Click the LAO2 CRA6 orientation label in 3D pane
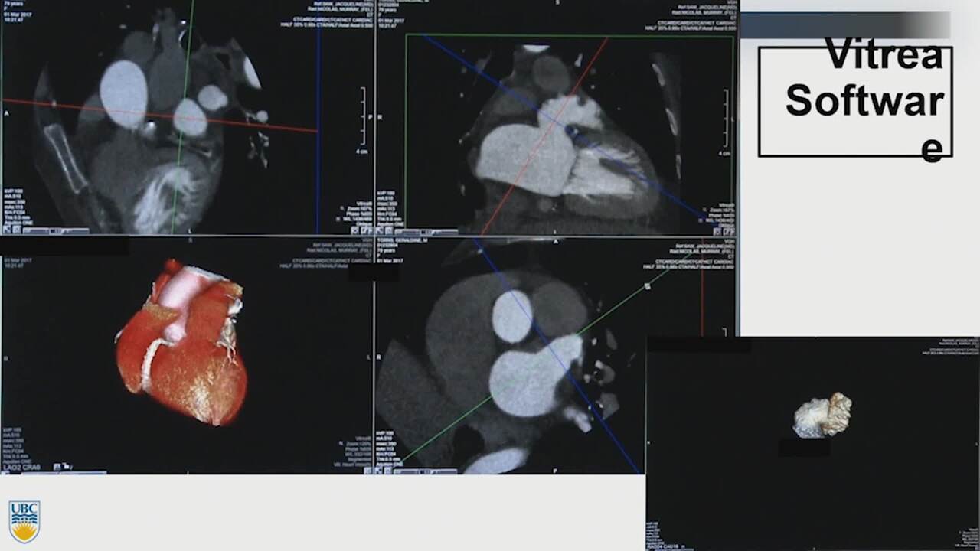 click(x=21, y=467)
